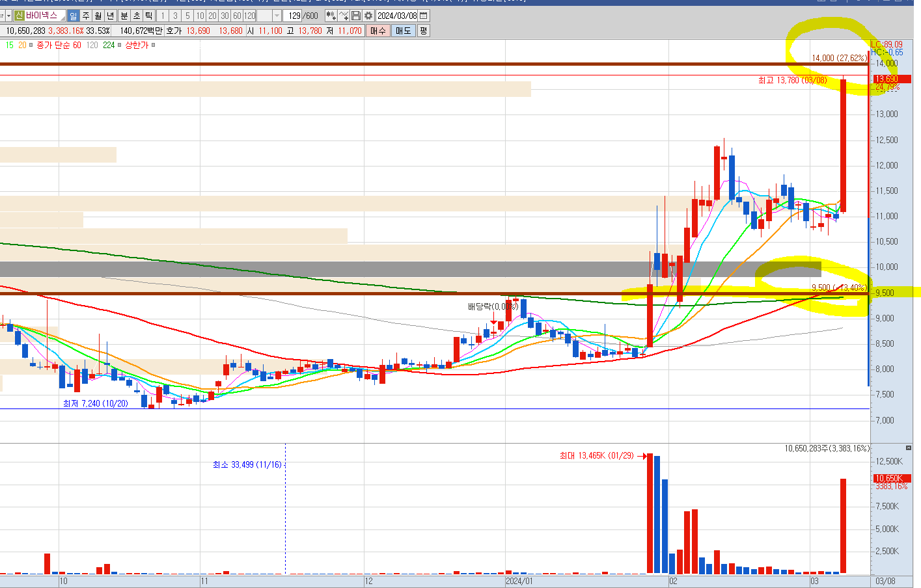
Task: Click the add-candlestick chart icon
Action: coord(331,16)
